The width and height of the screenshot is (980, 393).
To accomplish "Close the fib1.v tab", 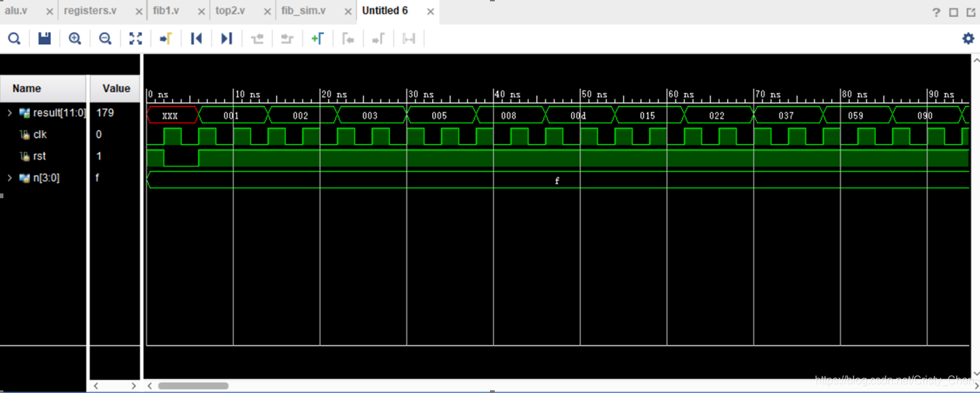I will tap(201, 12).
